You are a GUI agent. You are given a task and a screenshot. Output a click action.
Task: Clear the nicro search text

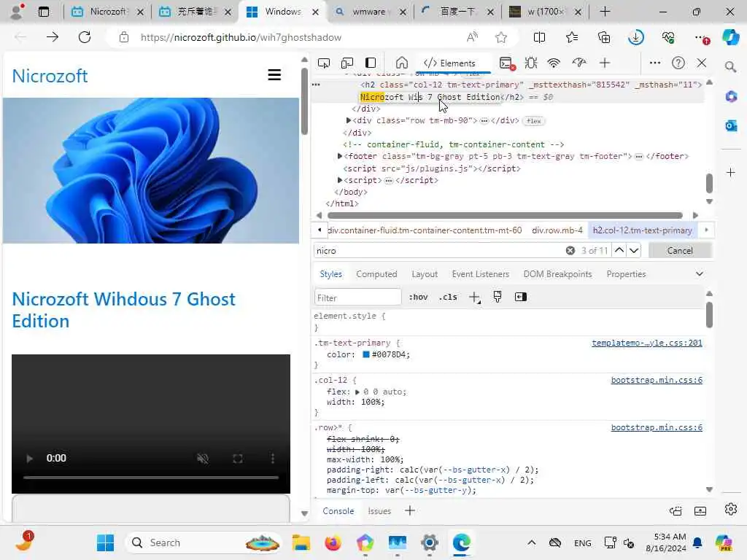click(570, 251)
